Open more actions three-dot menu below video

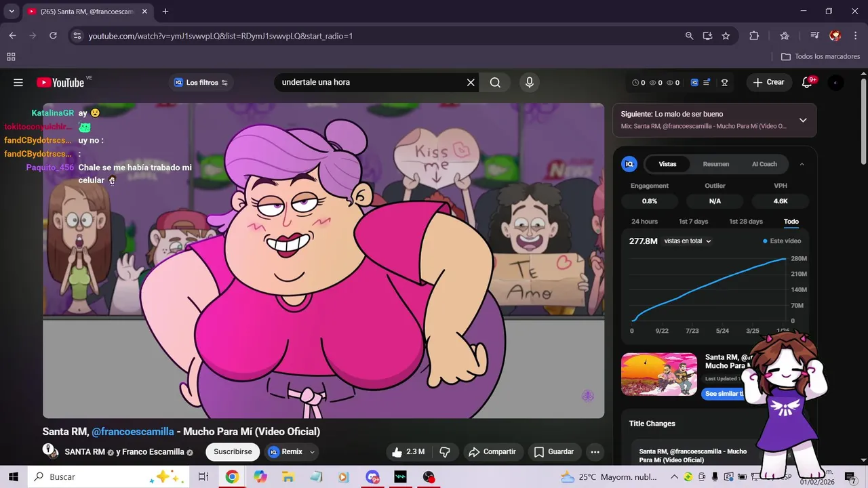click(595, 452)
